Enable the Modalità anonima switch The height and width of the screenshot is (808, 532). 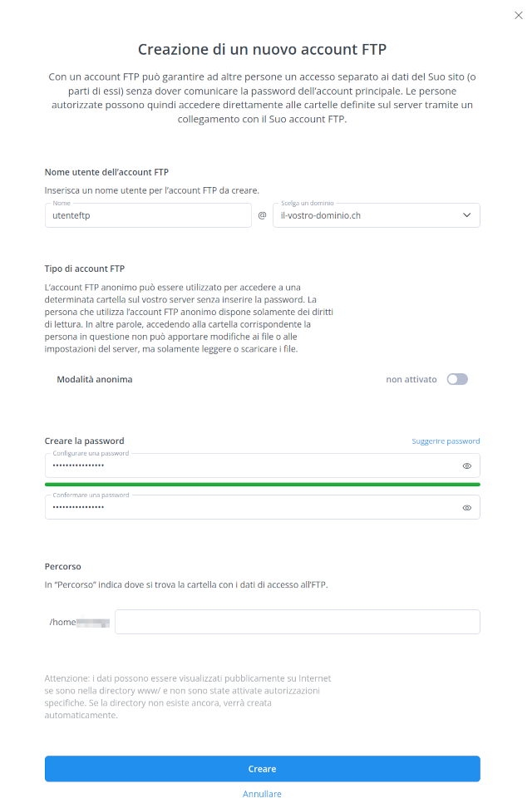457,379
